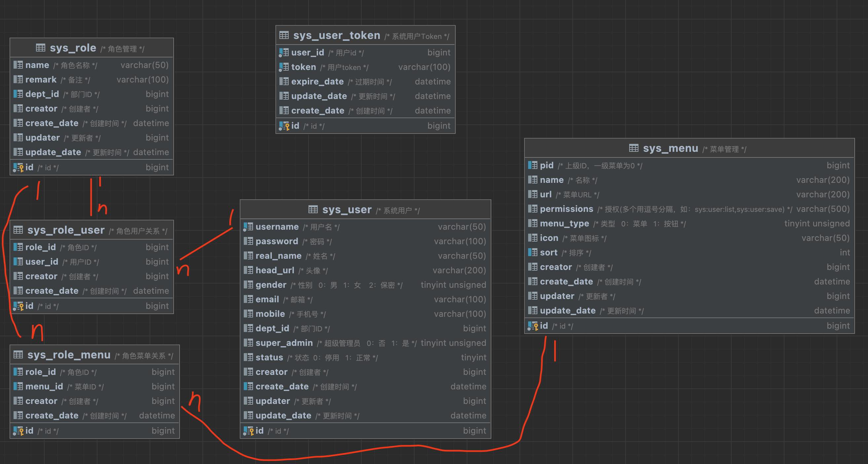Select head_url column in sys_user
The image size is (868, 464).
pos(365,270)
